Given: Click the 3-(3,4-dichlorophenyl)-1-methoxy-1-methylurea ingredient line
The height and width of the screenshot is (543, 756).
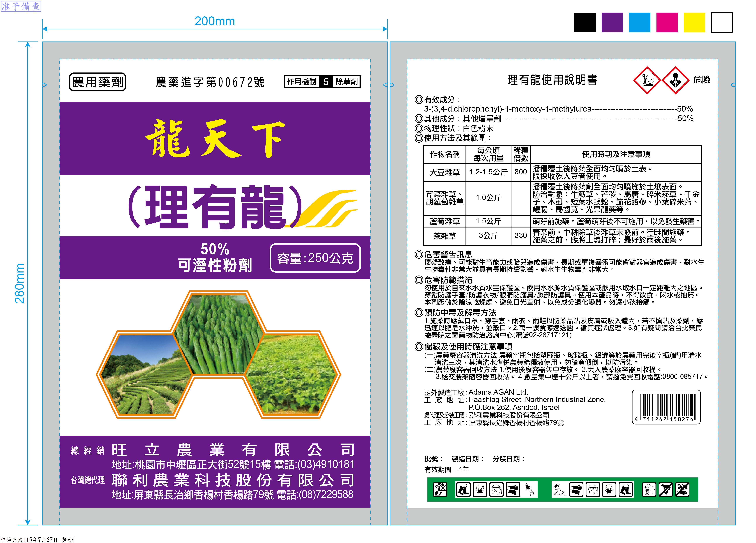Looking at the screenshot, I should click(x=558, y=109).
